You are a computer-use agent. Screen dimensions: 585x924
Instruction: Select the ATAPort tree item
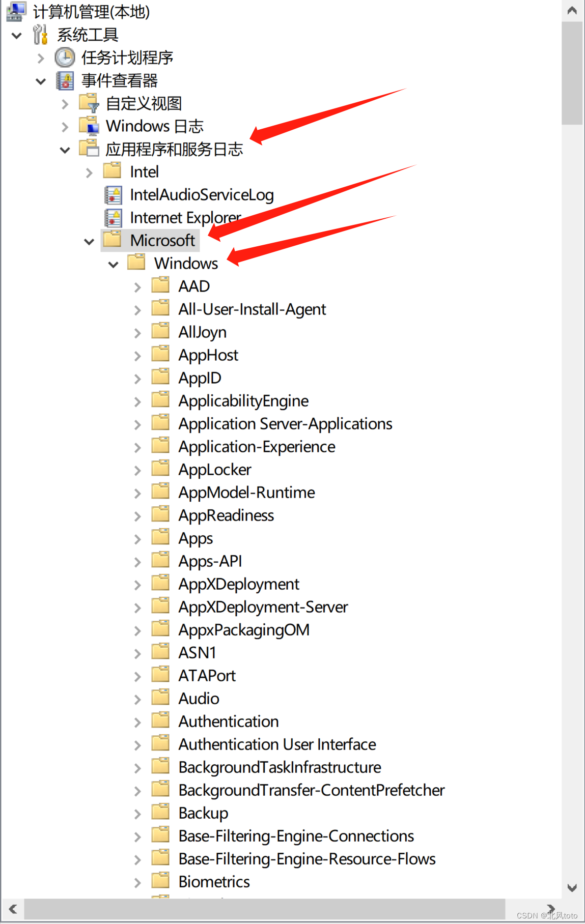click(x=207, y=676)
